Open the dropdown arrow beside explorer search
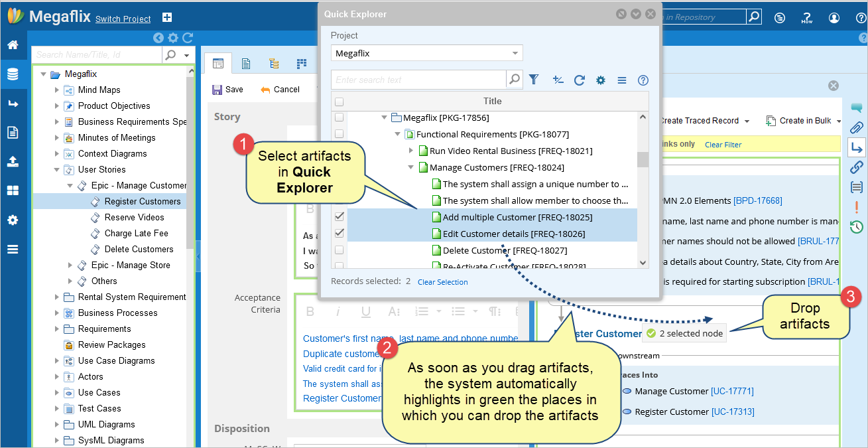868x448 pixels. [x=187, y=55]
